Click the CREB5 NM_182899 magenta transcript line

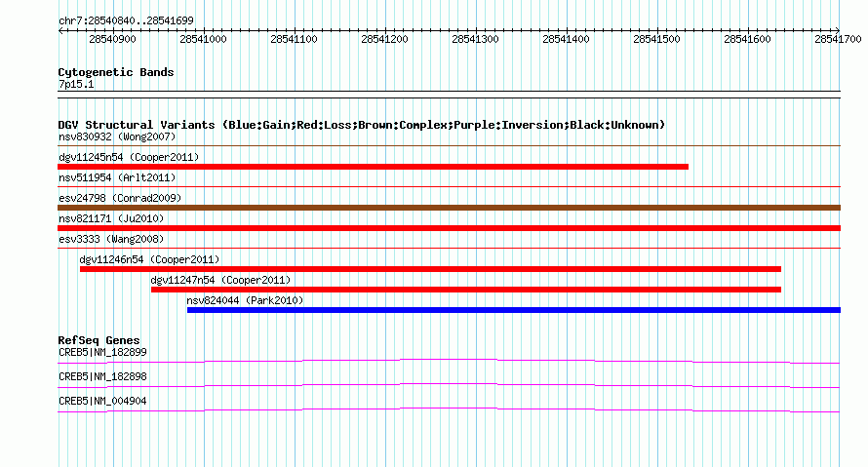[449, 362]
